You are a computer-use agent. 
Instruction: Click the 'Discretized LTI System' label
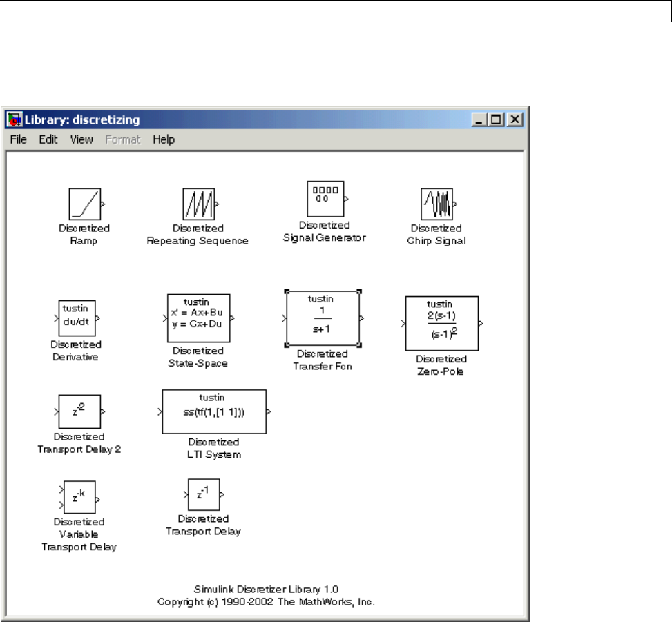coord(214,448)
